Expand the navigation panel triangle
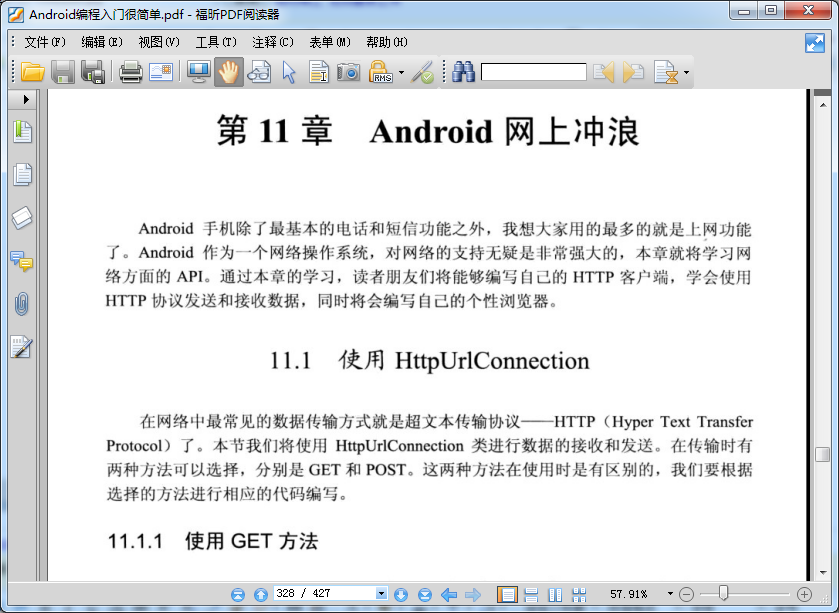Viewport: 839px width, 613px height. pos(26,99)
